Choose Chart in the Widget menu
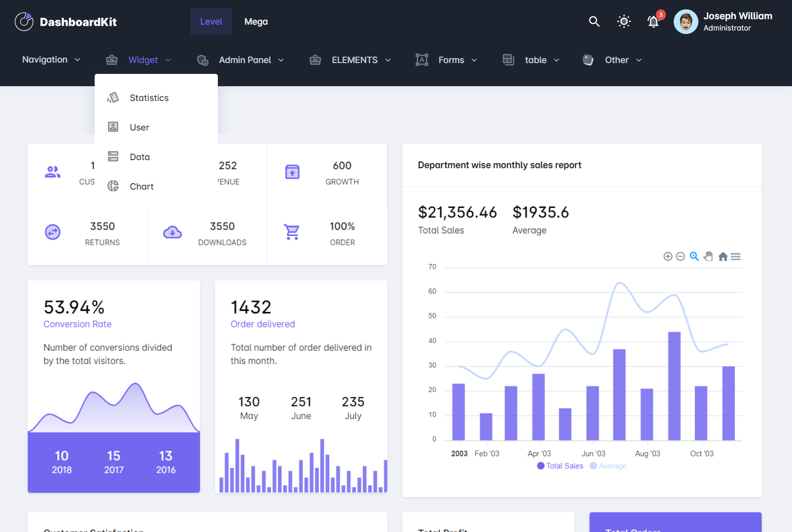Viewport: 792px width, 532px height. point(141,187)
